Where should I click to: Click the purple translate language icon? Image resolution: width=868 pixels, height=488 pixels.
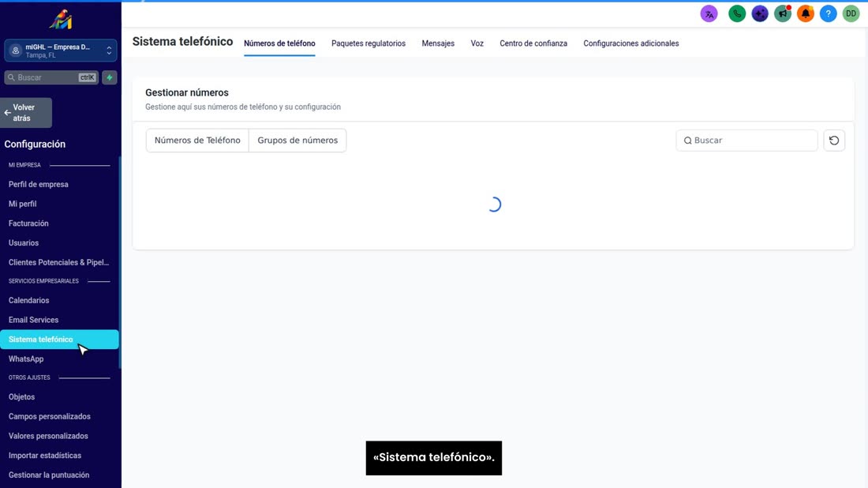[x=709, y=14]
